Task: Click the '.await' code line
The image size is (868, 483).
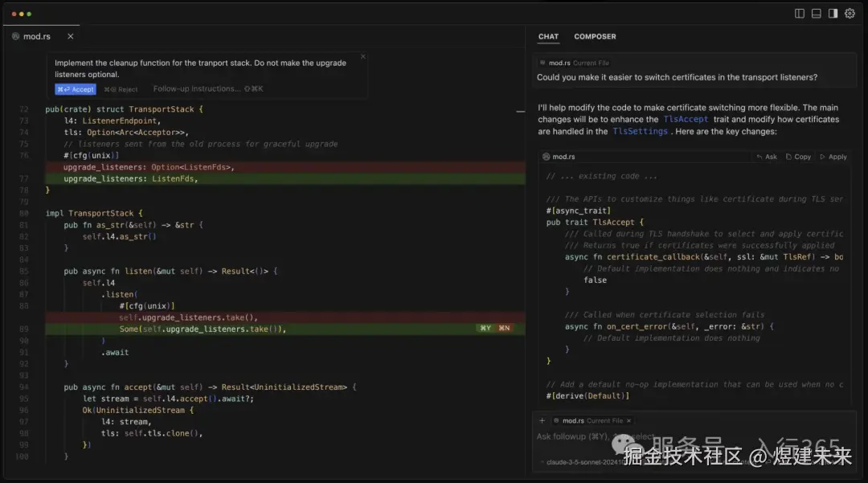Action: [x=115, y=353]
